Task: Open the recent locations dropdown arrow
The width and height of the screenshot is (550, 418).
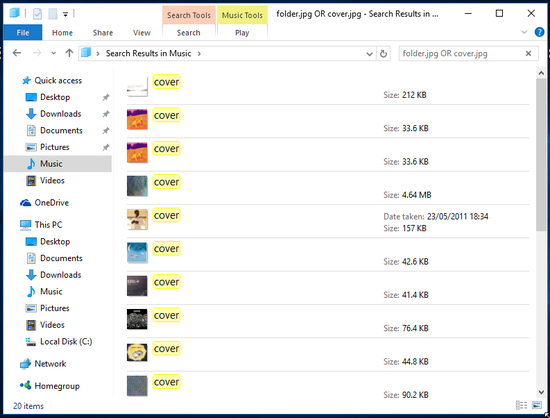Action: click(54, 53)
